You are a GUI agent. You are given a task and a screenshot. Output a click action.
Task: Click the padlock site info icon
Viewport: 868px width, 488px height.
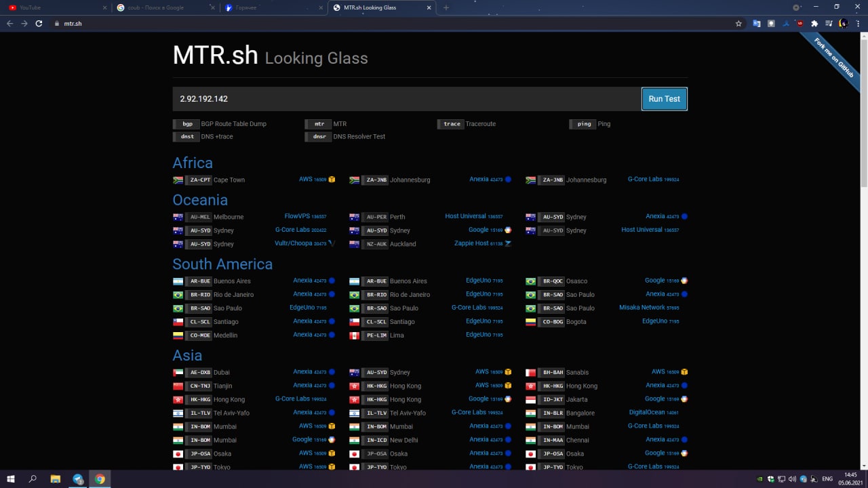pyautogui.click(x=58, y=23)
